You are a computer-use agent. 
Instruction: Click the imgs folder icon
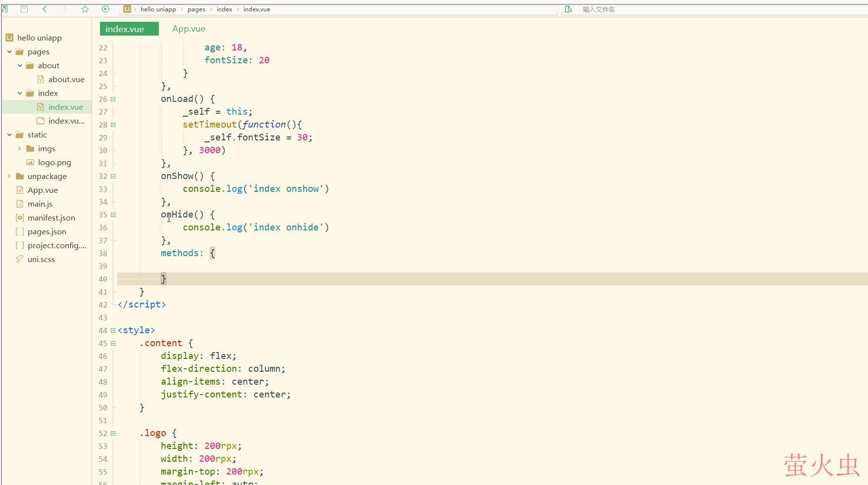pos(30,148)
